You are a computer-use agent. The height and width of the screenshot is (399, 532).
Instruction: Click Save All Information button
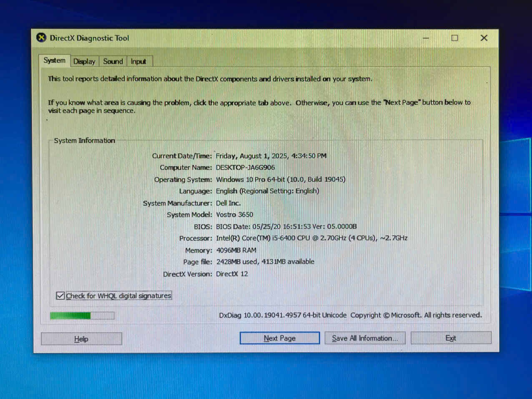pyautogui.click(x=365, y=338)
